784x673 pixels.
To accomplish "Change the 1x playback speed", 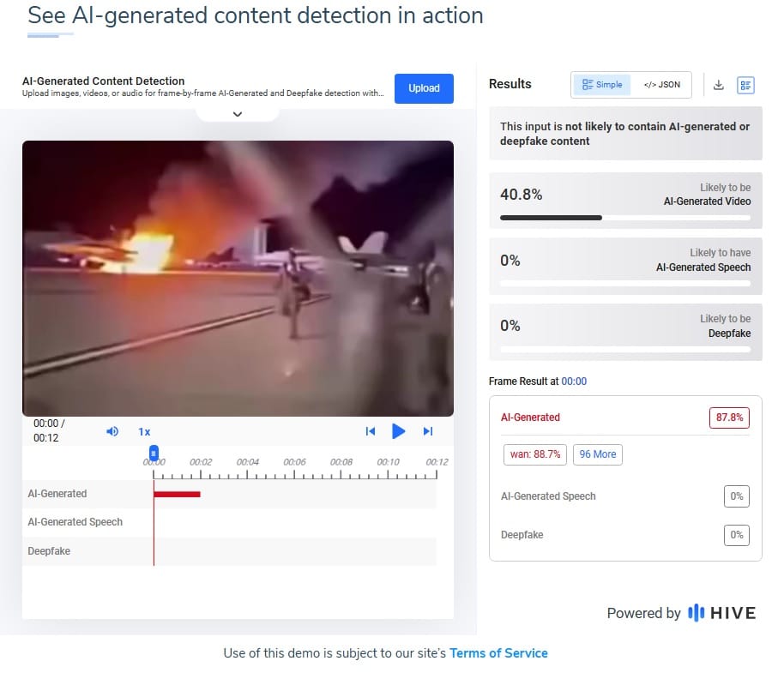I will pos(144,432).
